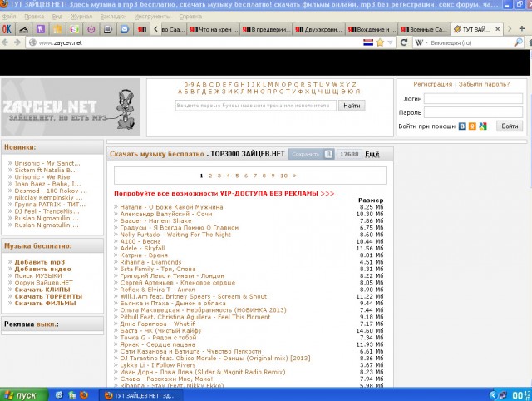Go to page 2 of the TOP3000

210,176
